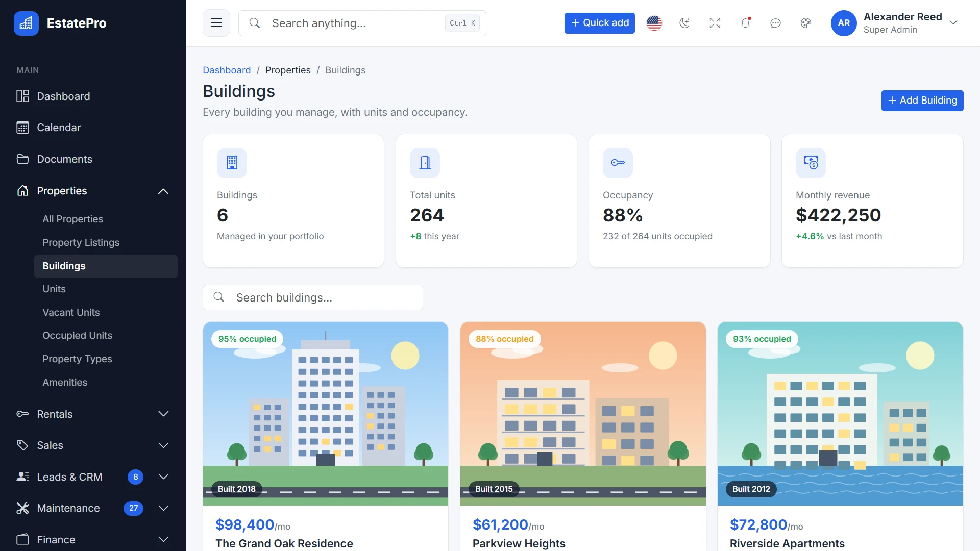The height and width of the screenshot is (551, 980).
Task: Click the Add Building button
Action: tap(922, 101)
